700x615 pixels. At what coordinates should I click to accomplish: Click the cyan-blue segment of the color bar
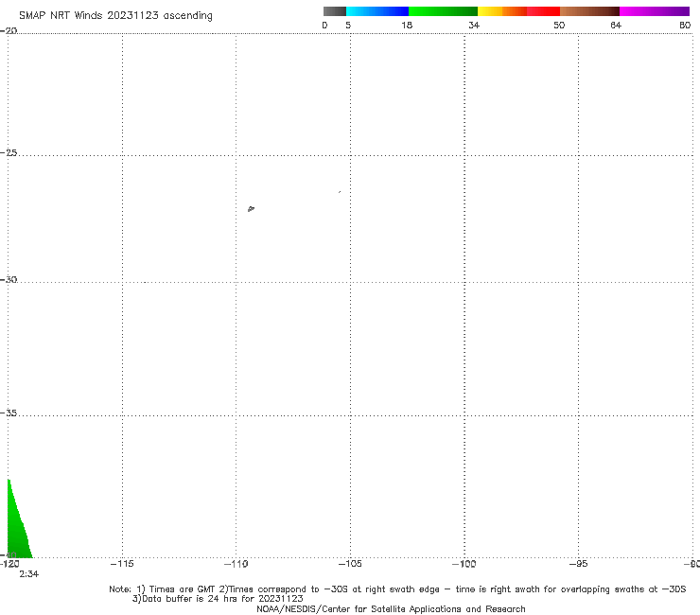pyautogui.click(x=377, y=11)
